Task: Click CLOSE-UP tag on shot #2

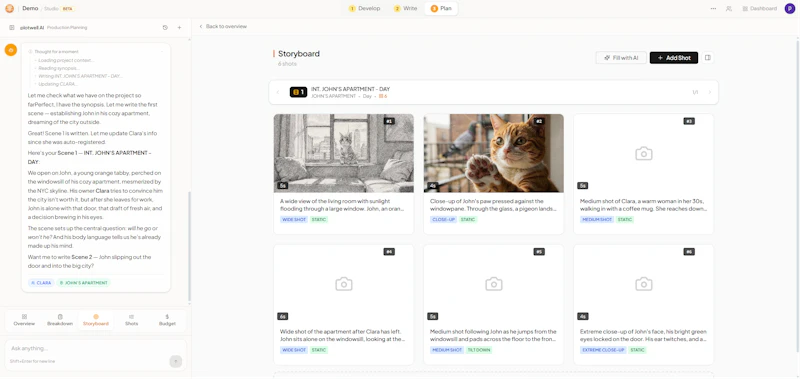Action: [x=443, y=220]
